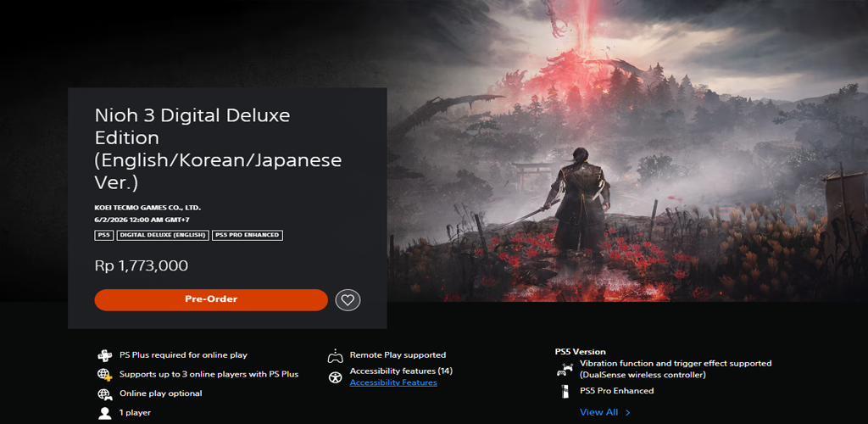Click 'PS5 Pro Enhanced' feature text
The image size is (868, 424).
click(x=617, y=391)
